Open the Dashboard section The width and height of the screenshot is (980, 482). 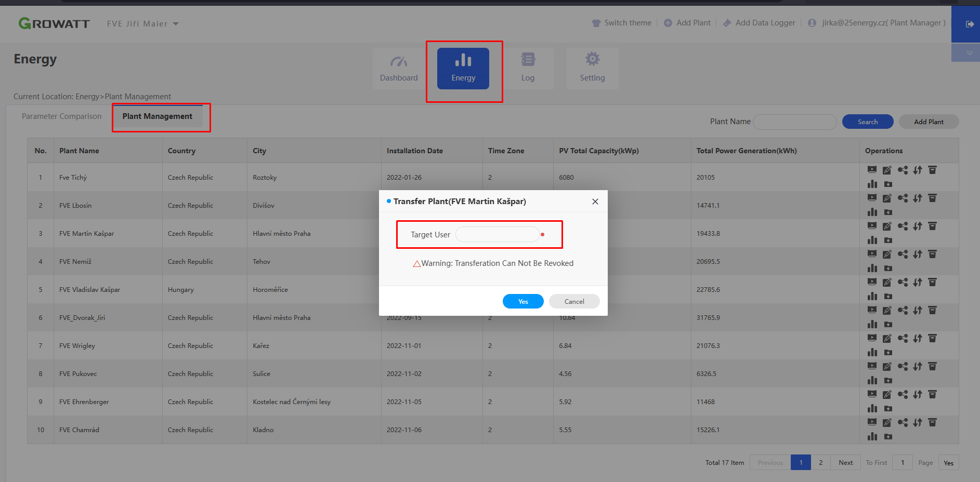399,69
